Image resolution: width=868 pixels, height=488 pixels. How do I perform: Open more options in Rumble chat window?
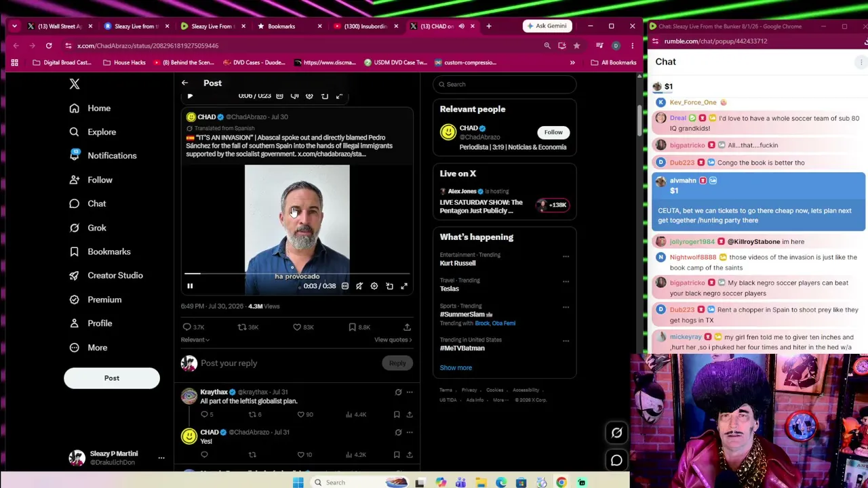click(861, 62)
